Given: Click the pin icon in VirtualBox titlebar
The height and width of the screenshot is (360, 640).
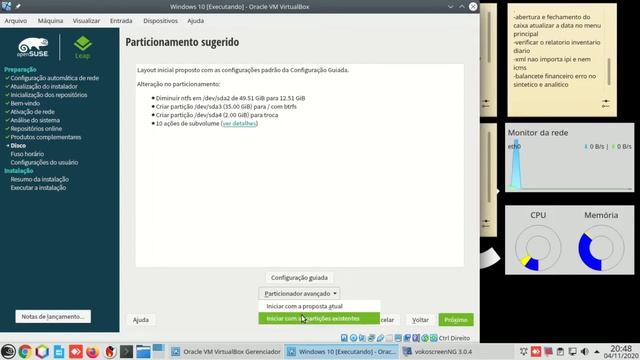Looking at the screenshot, I should click(18, 6).
